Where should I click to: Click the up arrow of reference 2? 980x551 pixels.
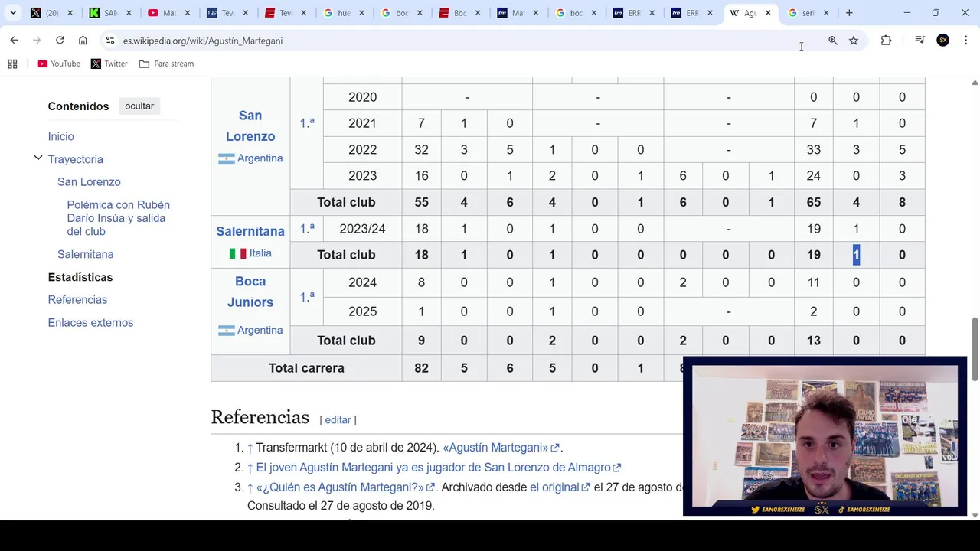pyautogui.click(x=250, y=468)
